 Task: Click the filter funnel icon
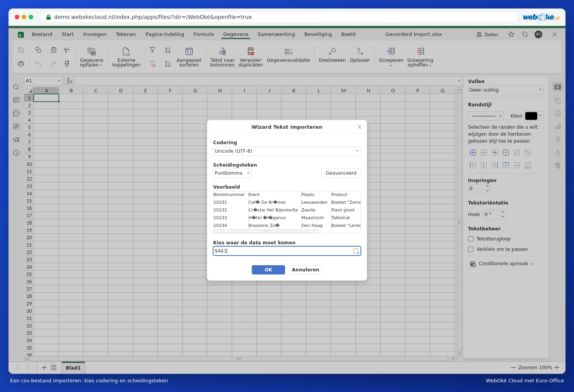tap(152, 50)
